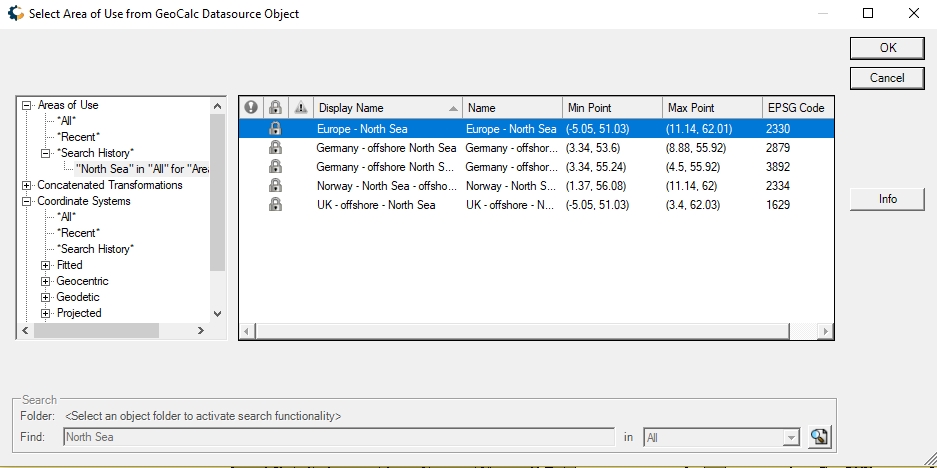
Task: Click the Cancel button
Action: [887, 78]
